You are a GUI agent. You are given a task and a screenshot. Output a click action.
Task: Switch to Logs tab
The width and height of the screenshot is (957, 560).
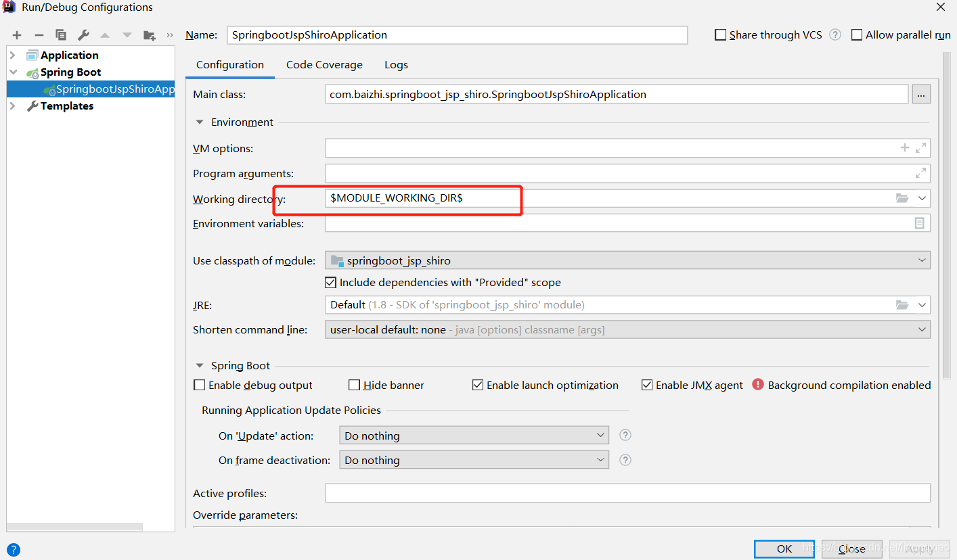click(x=396, y=65)
